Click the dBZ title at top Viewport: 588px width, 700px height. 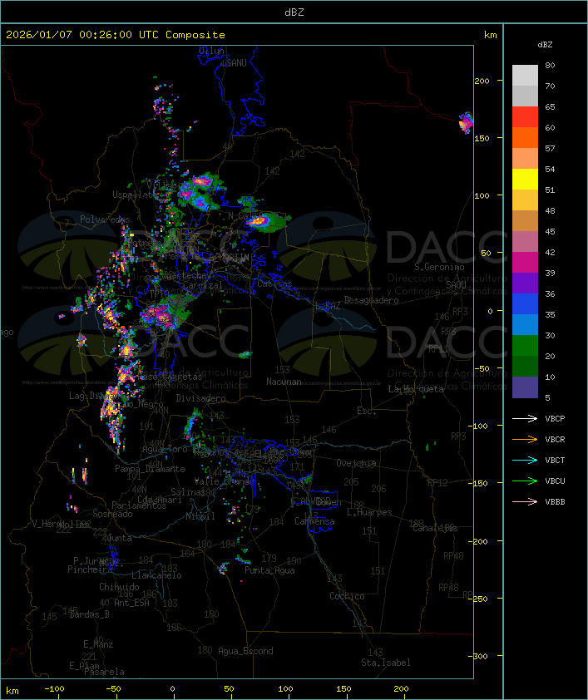pyautogui.click(x=293, y=11)
